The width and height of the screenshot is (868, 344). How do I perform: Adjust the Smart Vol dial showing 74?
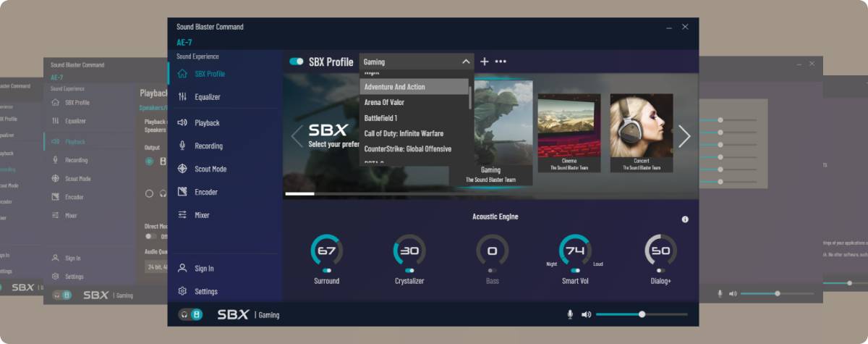coord(575,251)
